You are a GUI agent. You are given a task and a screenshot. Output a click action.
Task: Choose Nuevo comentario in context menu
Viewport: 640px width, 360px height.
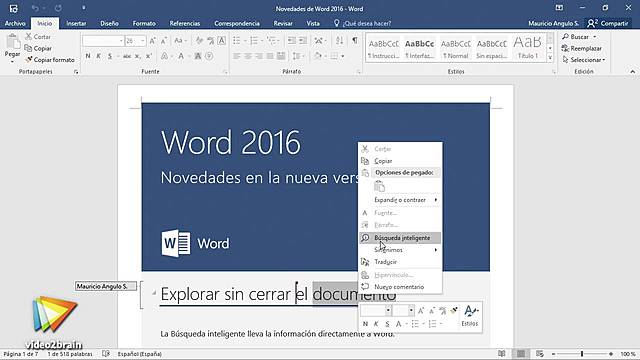click(x=400, y=287)
